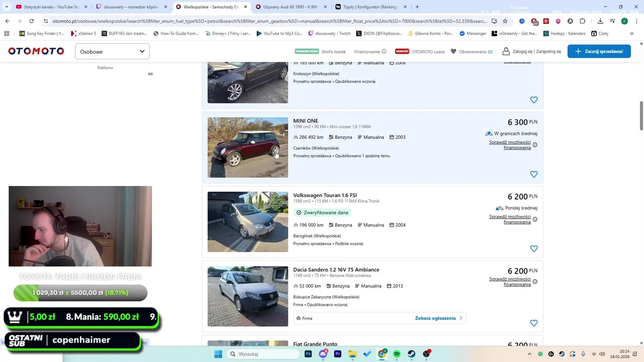Click Sprawdź możliwości finansowania for MINI ONE
Viewport: 644px width, 362px height.
(510, 145)
